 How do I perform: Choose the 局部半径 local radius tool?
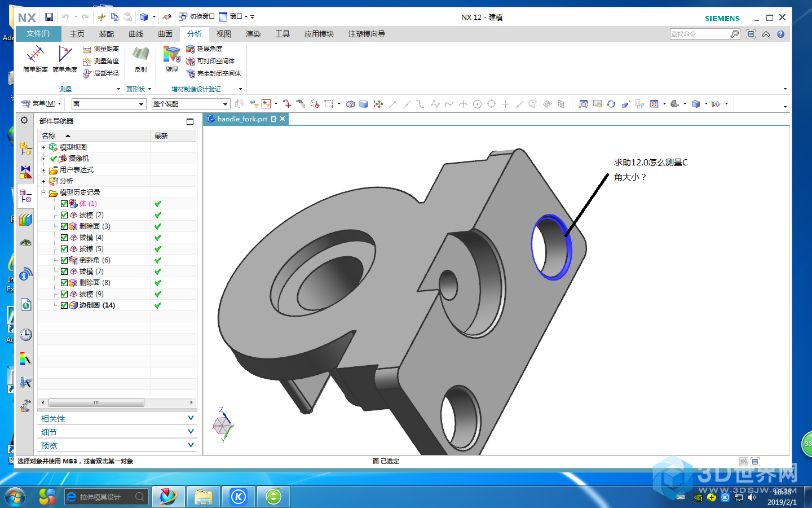[101, 73]
